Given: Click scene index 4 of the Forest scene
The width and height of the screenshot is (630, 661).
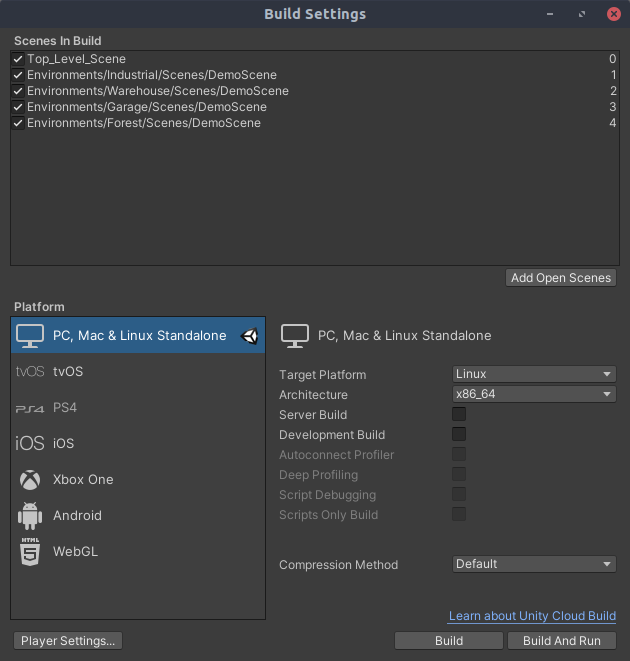Looking at the screenshot, I should pos(613,123).
